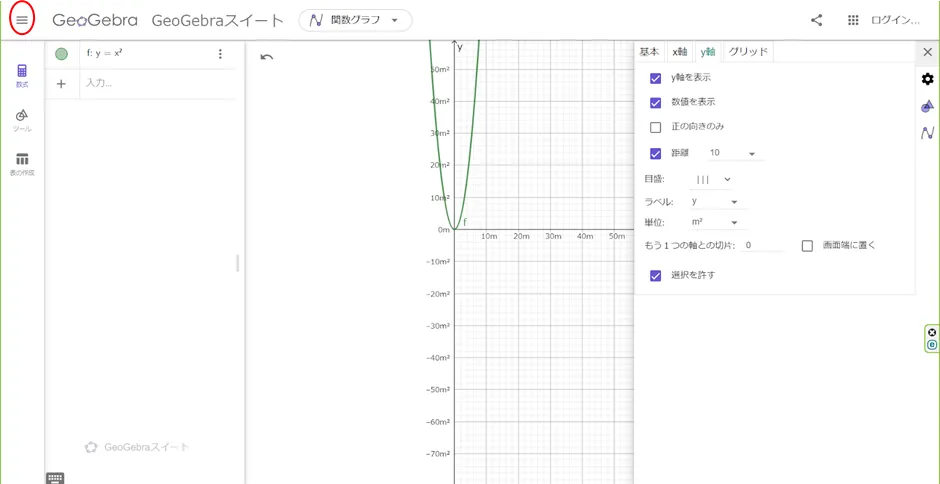Select the Algebra calculator sidebar icon
940x484 pixels.
pos(22,75)
